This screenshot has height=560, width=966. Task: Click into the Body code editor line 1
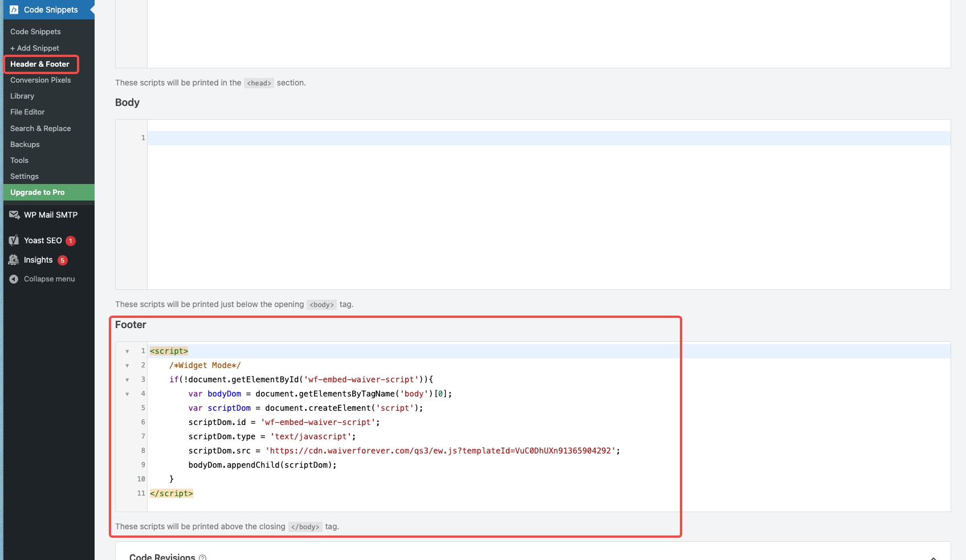(x=549, y=138)
